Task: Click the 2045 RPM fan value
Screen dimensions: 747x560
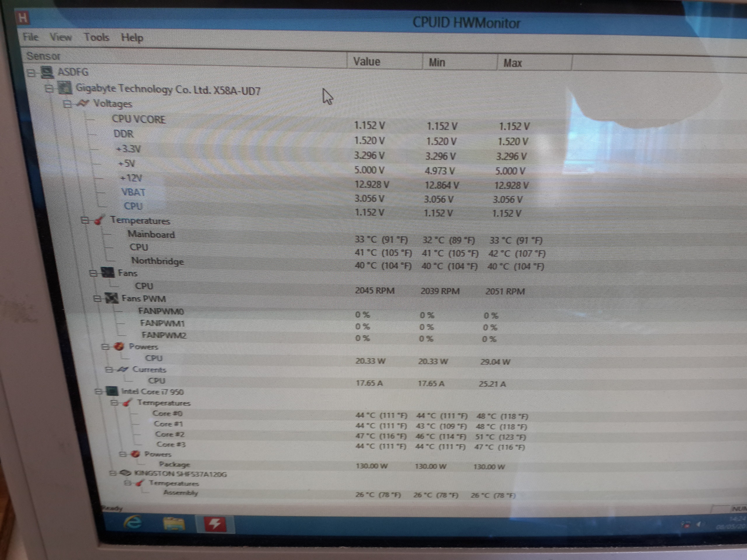Action: [x=374, y=290]
